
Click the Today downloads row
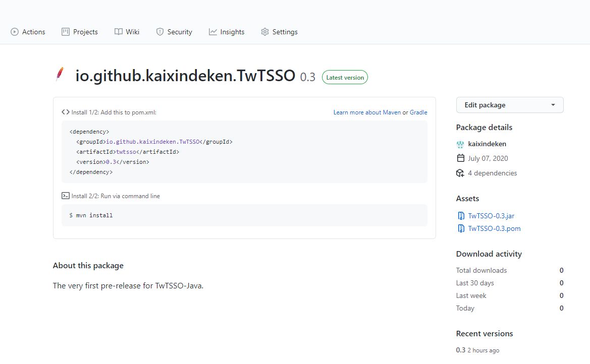tap(510, 308)
